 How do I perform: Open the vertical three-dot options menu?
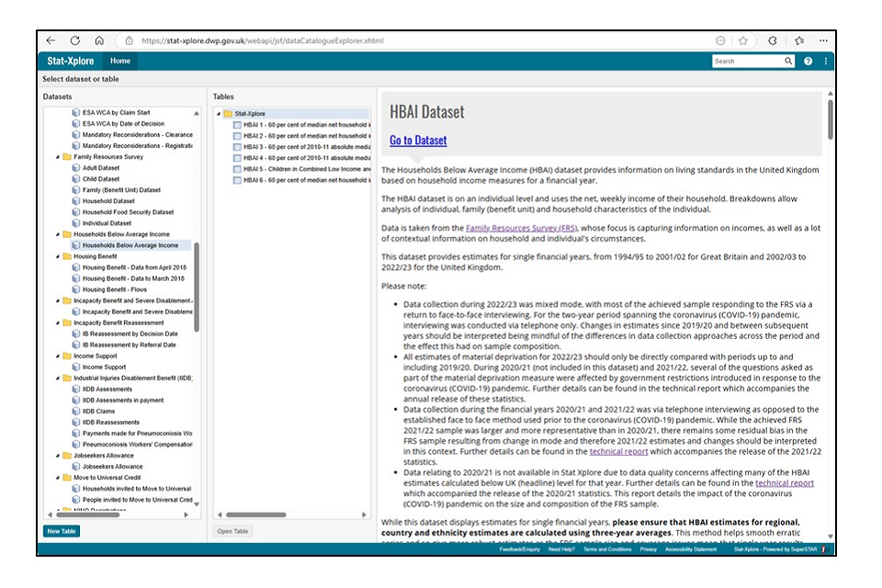coord(826,62)
